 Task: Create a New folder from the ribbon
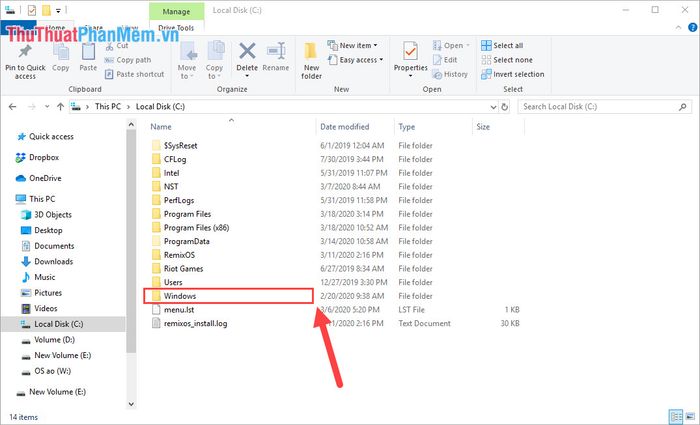point(311,61)
